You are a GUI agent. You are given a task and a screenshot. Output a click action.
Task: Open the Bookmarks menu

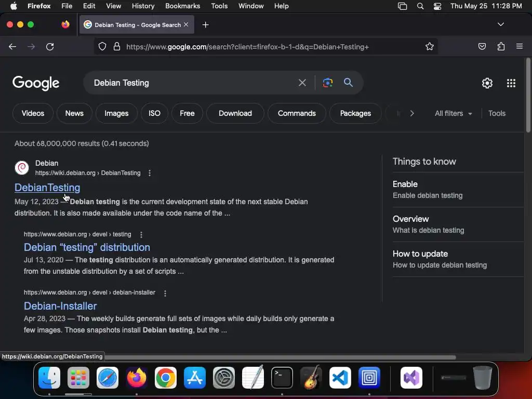click(182, 6)
